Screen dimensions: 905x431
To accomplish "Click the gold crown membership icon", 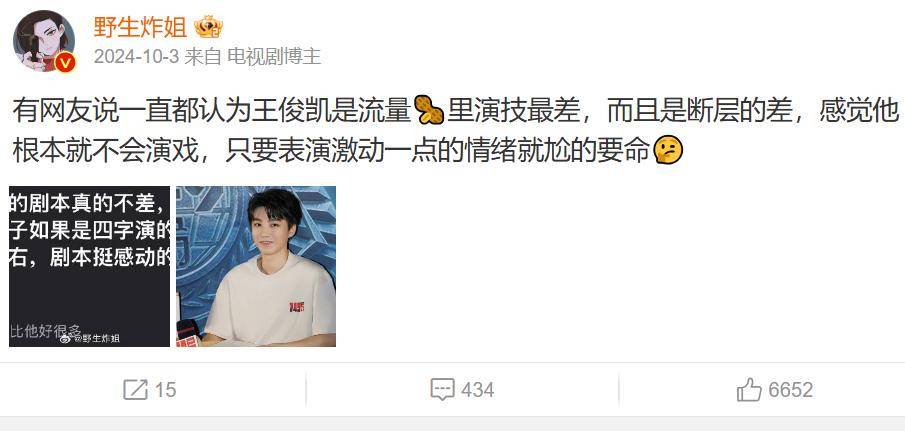I will pos(208,27).
